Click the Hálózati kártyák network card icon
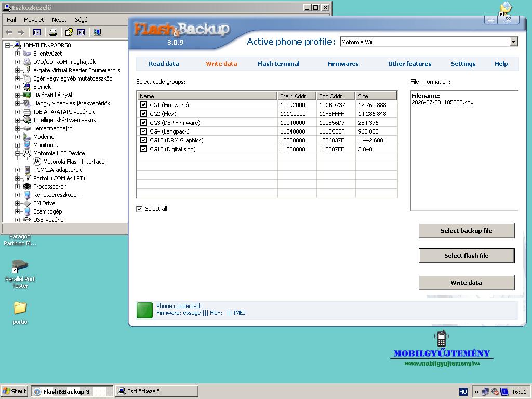The height and width of the screenshot is (399, 532). (x=27, y=95)
